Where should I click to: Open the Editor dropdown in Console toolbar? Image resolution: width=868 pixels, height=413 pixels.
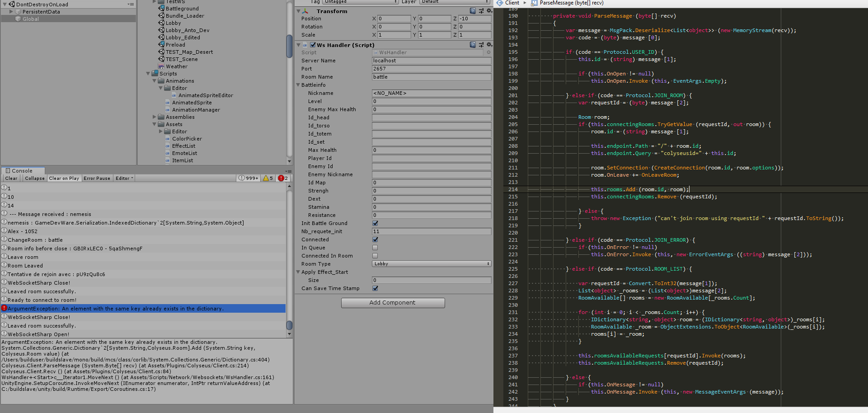[x=124, y=178]
